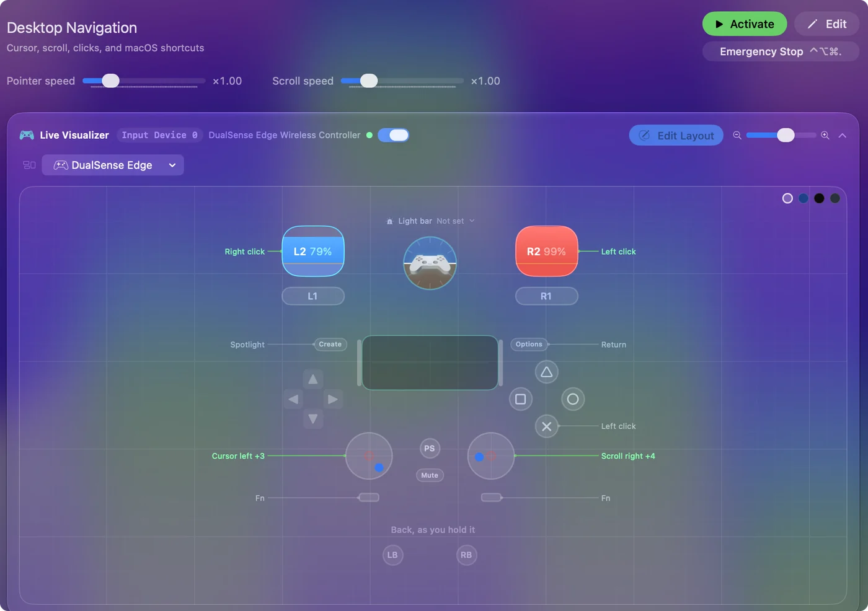Click the RB back paddle
Image resolution: width=868 pixels, height=611 pixels.
tap(466, 555)
